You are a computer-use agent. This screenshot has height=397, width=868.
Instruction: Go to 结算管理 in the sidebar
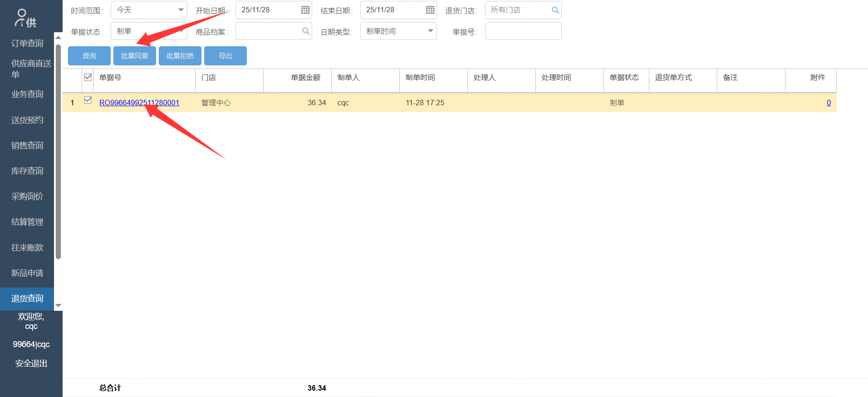pos(27,222)
